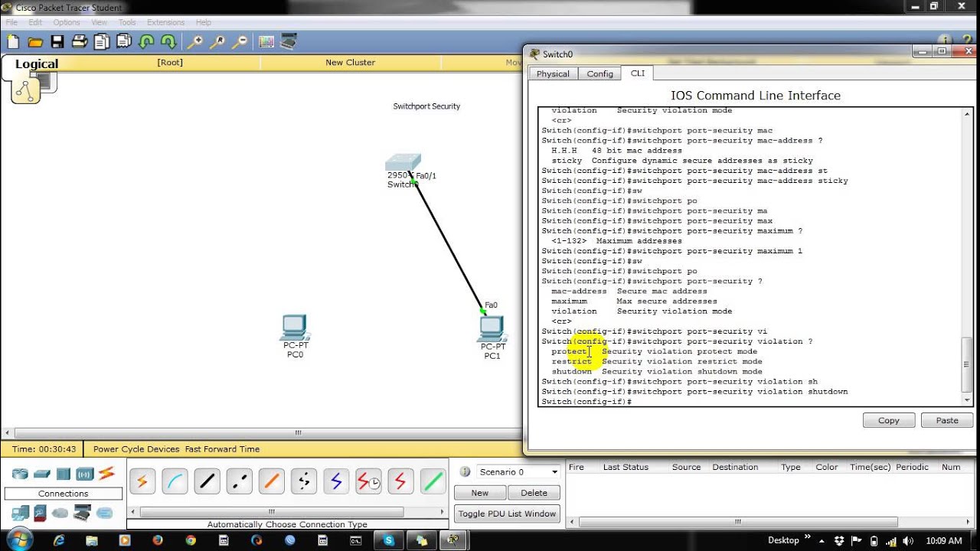Select the Hubs device category icon

[64, 474]
